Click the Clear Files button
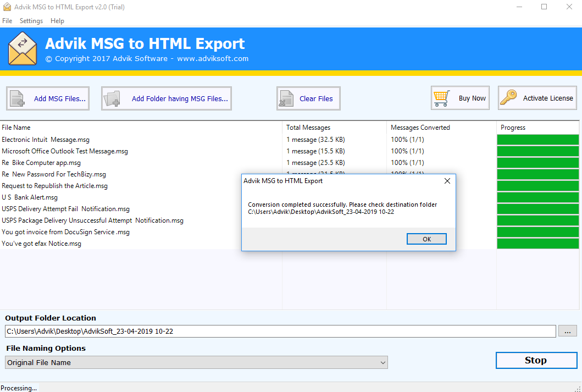The height and width of the screenshot is (392, 582). point(308,98)
